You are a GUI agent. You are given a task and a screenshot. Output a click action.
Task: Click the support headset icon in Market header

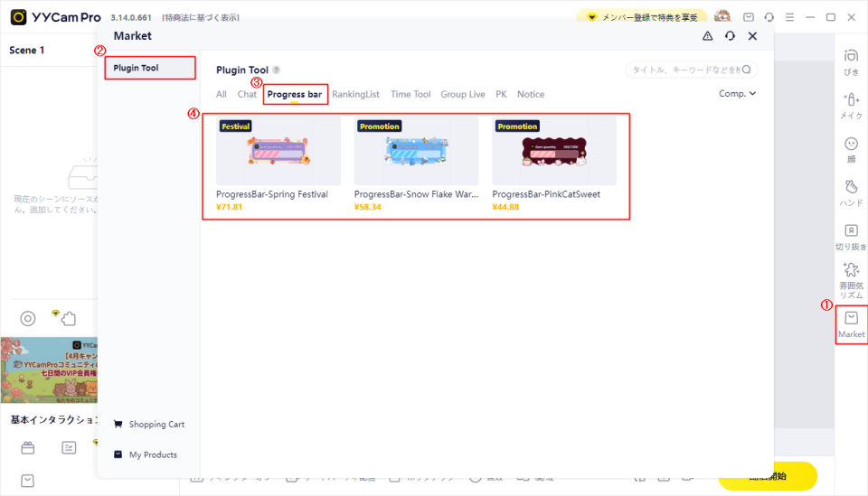[x=730, y=36]
